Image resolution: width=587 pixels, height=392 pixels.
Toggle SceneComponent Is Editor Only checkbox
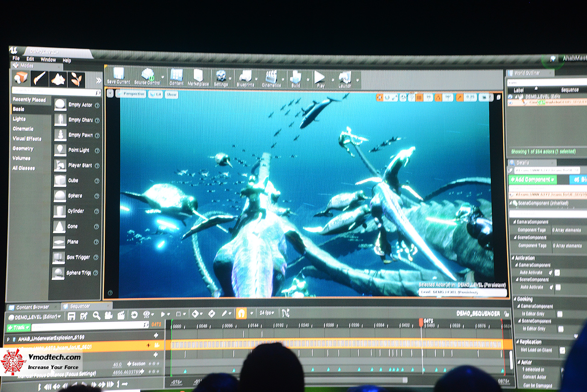pos(561,329)
